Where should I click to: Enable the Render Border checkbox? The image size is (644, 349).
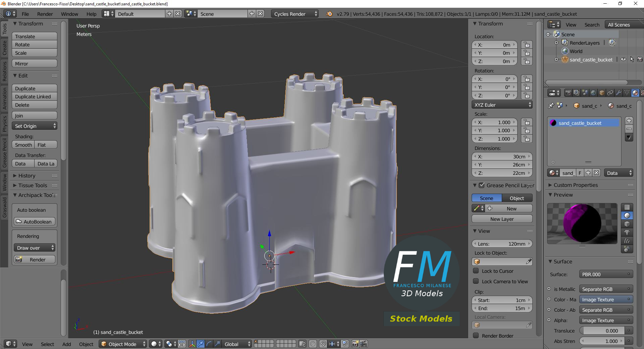pos(476,336)
